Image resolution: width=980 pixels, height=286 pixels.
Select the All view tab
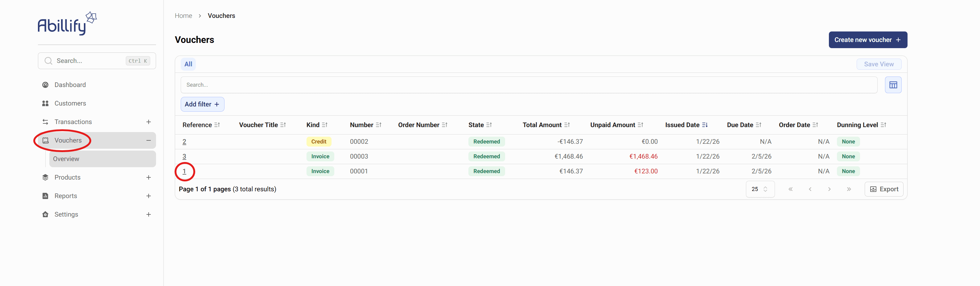pyautogui.click(x=188, y=64)
